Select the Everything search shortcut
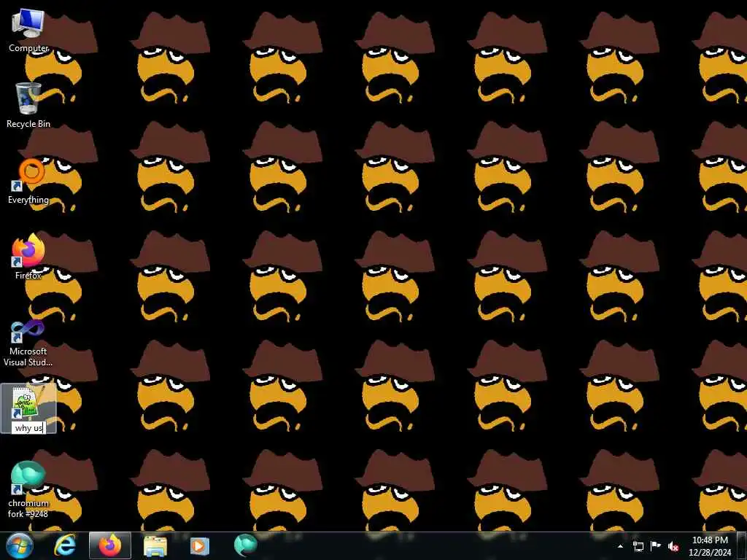 tap(28, 175)
